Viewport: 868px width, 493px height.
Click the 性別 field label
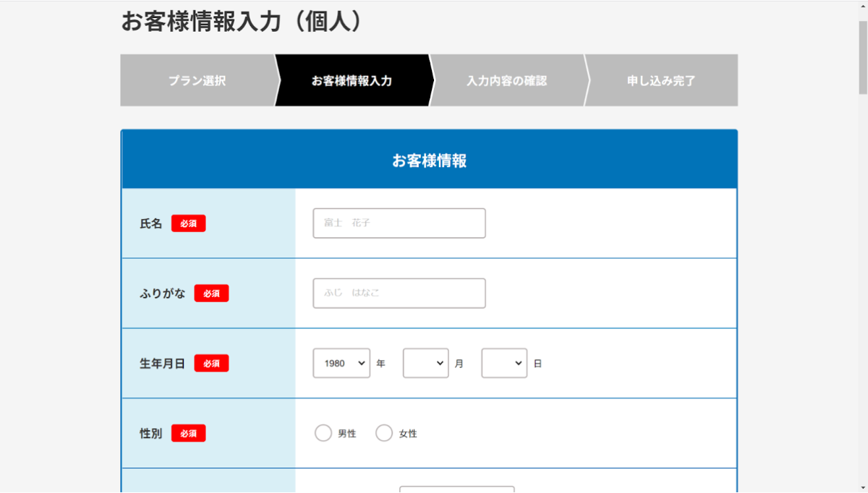click(151, 434)
